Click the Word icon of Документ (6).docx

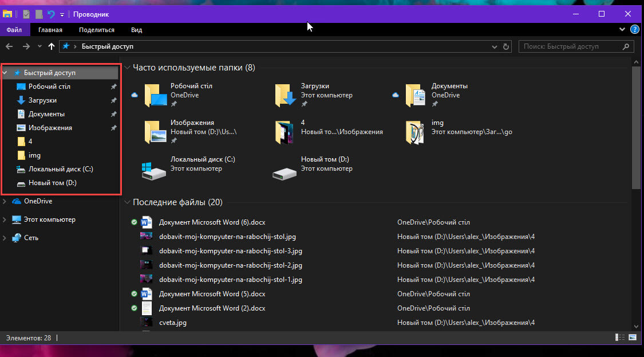point(146,222)
